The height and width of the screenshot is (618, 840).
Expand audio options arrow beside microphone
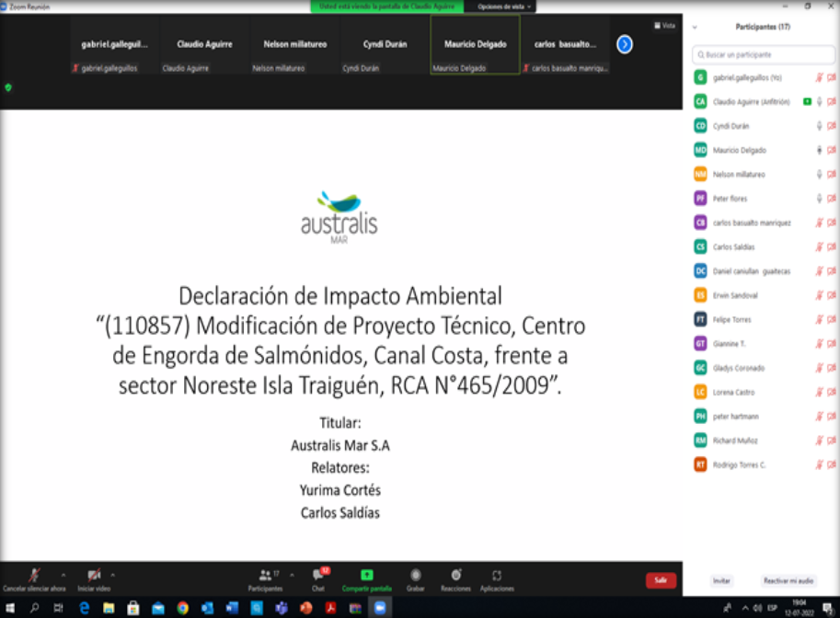63,575
